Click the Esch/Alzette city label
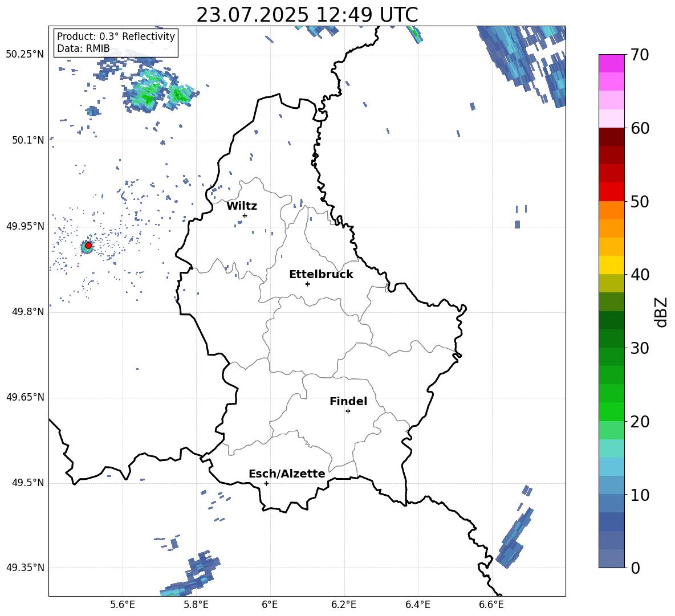 coord(287,474)
